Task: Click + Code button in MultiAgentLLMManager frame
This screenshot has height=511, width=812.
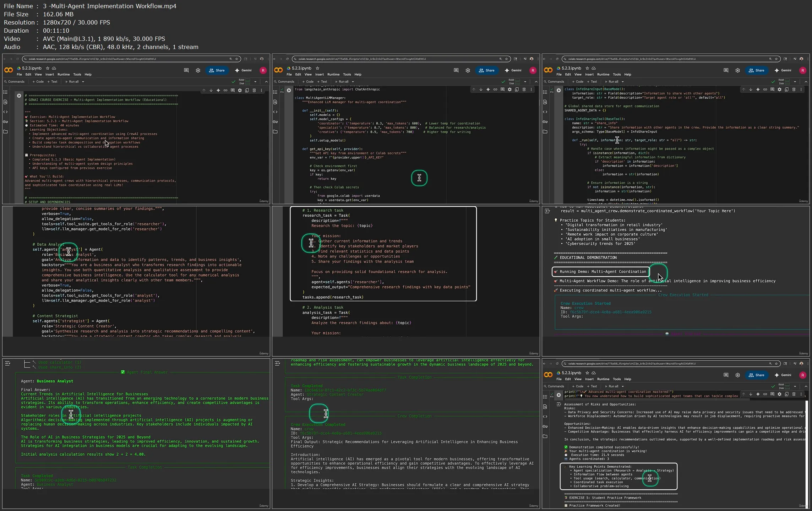Action: [308, 82]
